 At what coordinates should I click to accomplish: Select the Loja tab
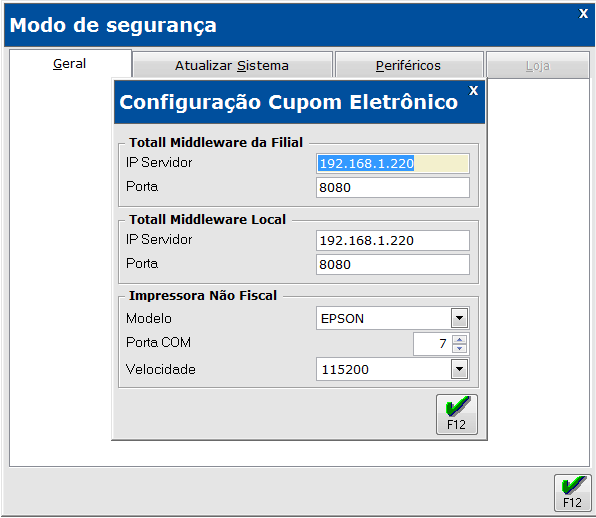coord(537,66)
